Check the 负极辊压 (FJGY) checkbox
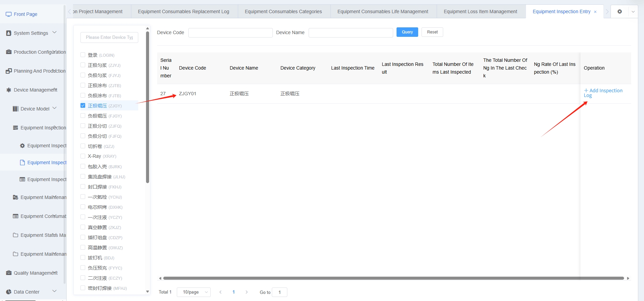This screenshot has width=644, height=301. (x=83, y=116)
